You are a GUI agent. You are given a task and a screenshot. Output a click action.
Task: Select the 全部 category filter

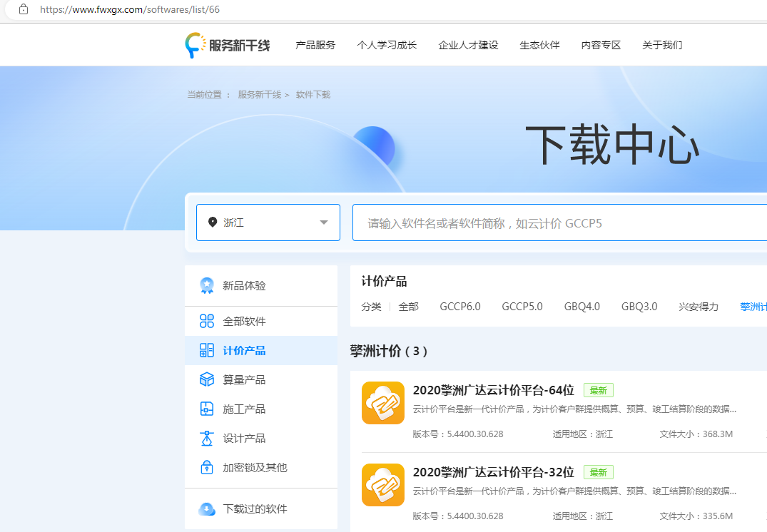[408, 307]
